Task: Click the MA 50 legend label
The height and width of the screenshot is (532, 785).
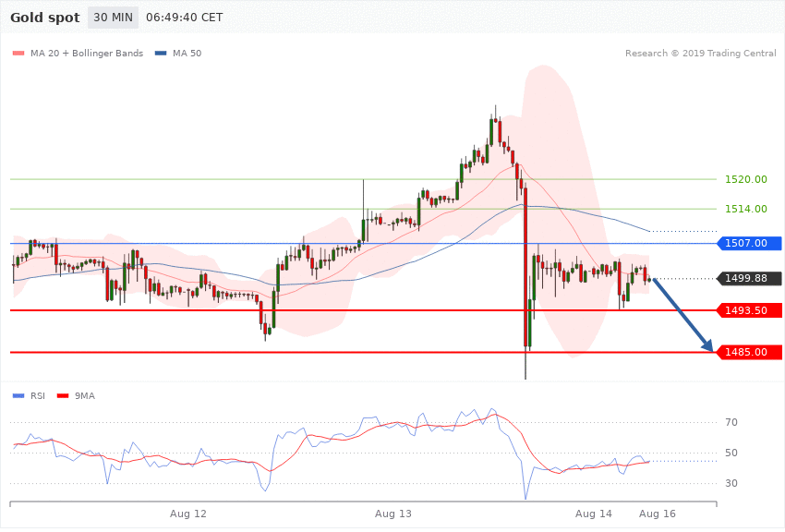Action: coord(187,54)
